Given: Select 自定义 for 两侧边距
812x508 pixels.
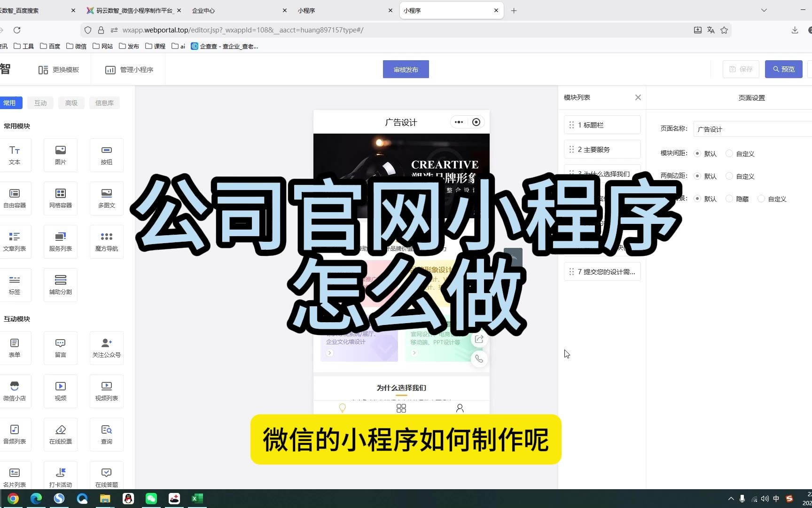Looking at the screenshot, I should 729,176.
